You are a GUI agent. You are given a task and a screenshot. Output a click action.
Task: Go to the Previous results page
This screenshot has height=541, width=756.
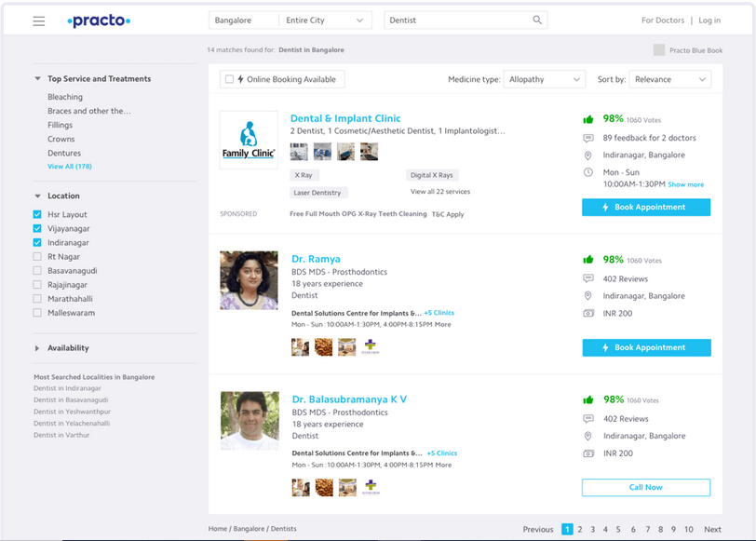point(538,530)
